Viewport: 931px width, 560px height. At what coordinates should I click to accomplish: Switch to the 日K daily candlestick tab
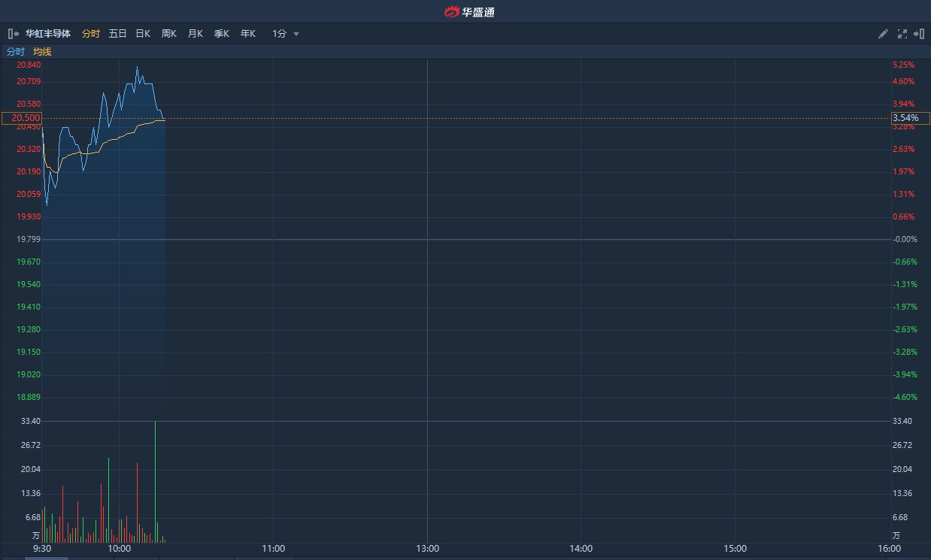pos(143,34)
